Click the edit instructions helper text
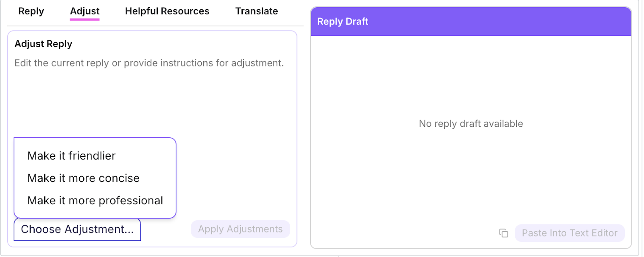 (x=149, y=63)
